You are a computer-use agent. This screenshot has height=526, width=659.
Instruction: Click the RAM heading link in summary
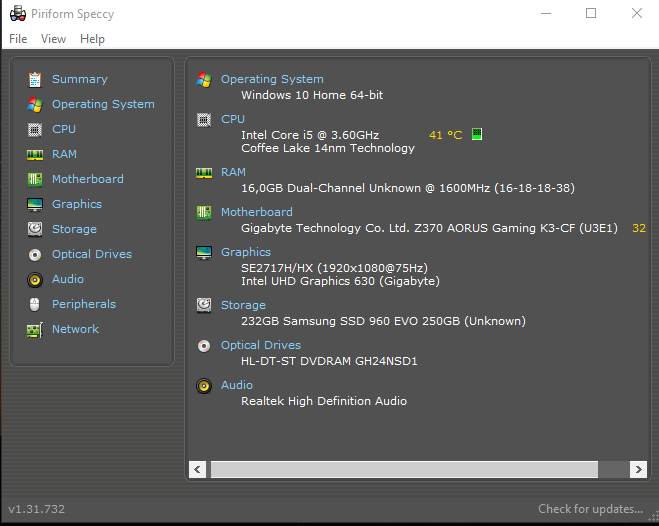[x=233, y=172]
